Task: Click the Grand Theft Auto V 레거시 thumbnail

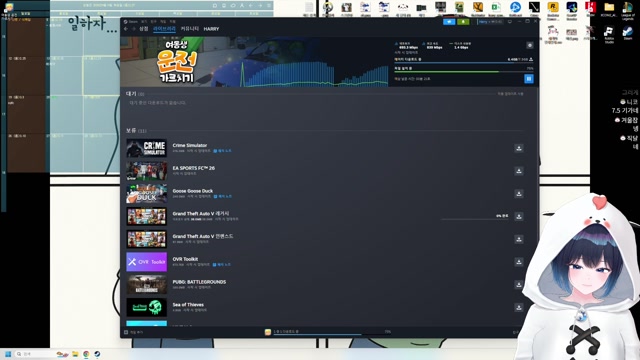Action: coord(147,216)
